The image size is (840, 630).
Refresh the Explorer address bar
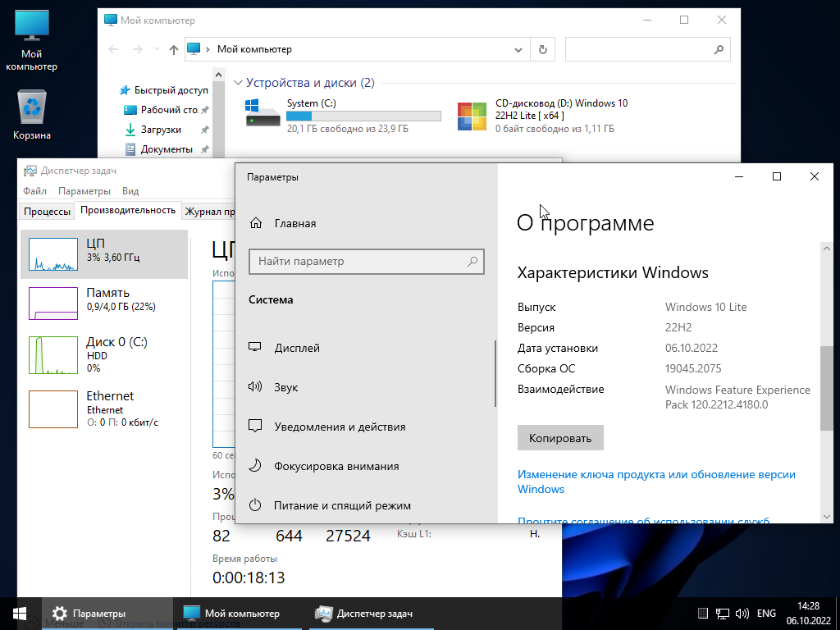(543, 49)
